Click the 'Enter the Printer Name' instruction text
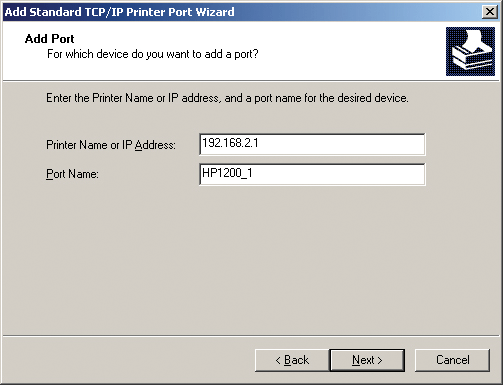This screenshot has height=385, width=503. (227, 98)
